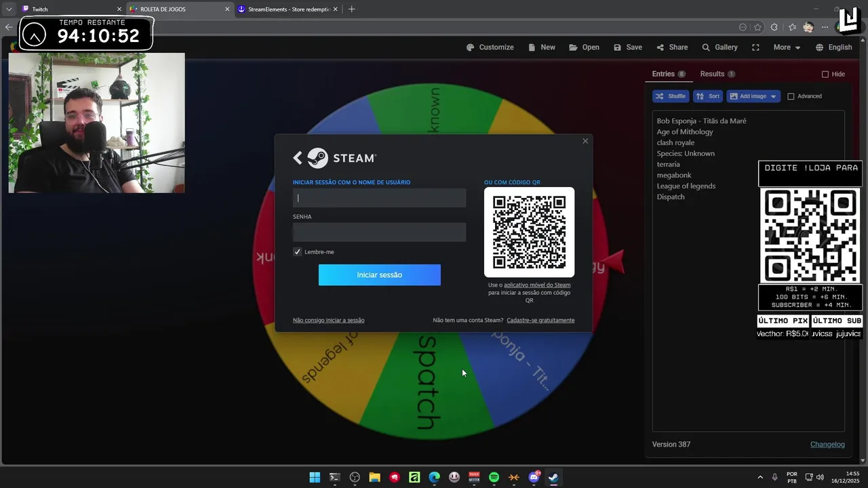Click the Shuffle entries button

(x=671, y=96)
